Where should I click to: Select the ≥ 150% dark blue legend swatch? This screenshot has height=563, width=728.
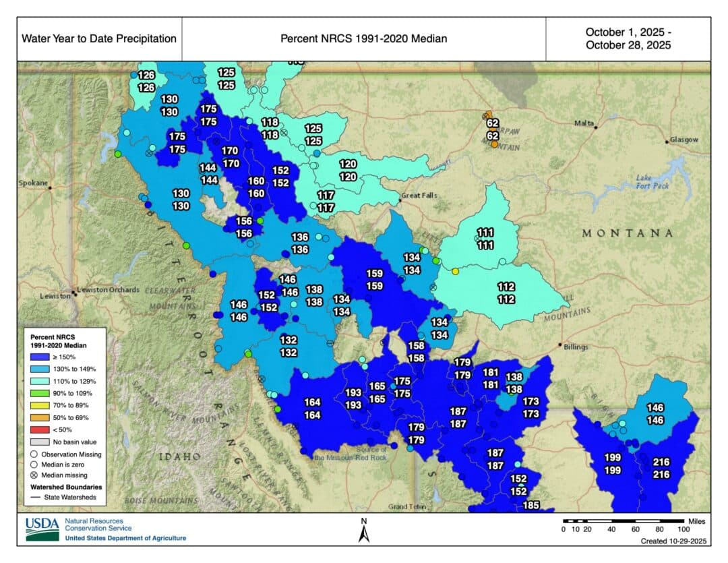tap(40, 357)
